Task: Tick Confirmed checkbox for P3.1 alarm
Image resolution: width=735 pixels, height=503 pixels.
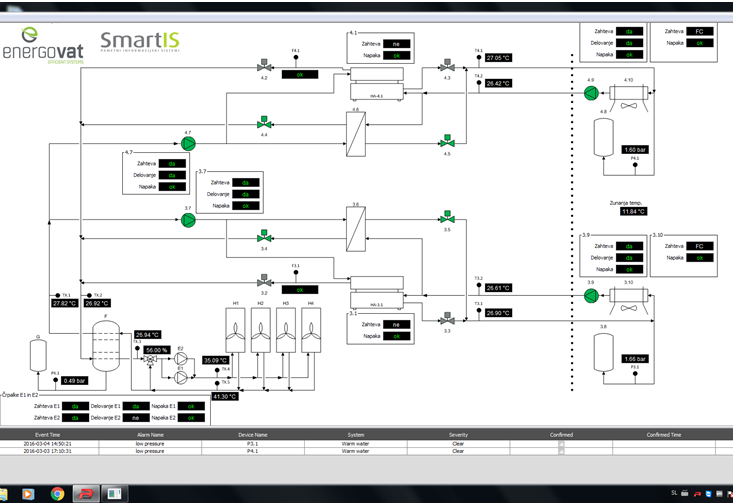Action: [561, 443]
